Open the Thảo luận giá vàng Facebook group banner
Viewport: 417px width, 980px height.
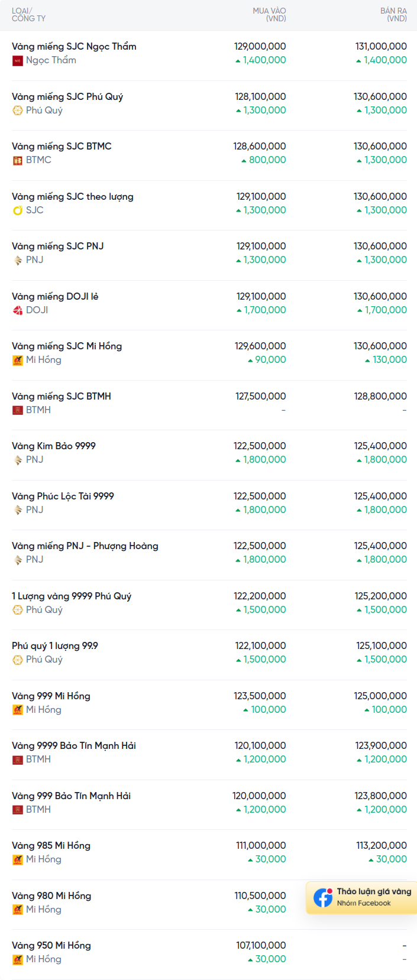pos(361,897)
